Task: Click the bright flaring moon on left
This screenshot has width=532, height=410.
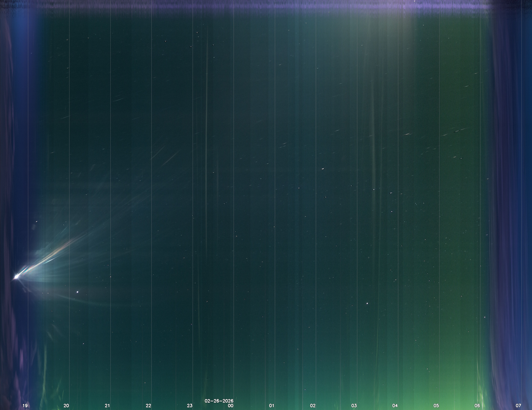Action: [16, 277]
